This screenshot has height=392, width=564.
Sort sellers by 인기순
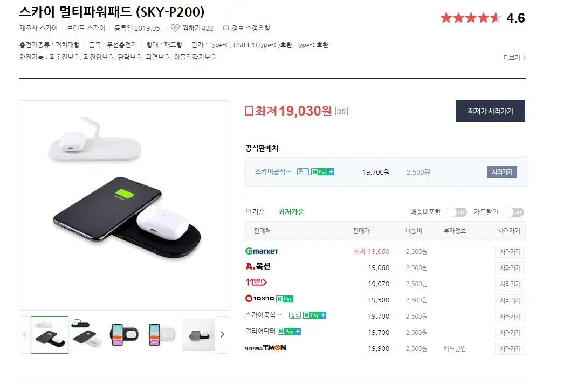pyautogui.click(x=255, y=212)
